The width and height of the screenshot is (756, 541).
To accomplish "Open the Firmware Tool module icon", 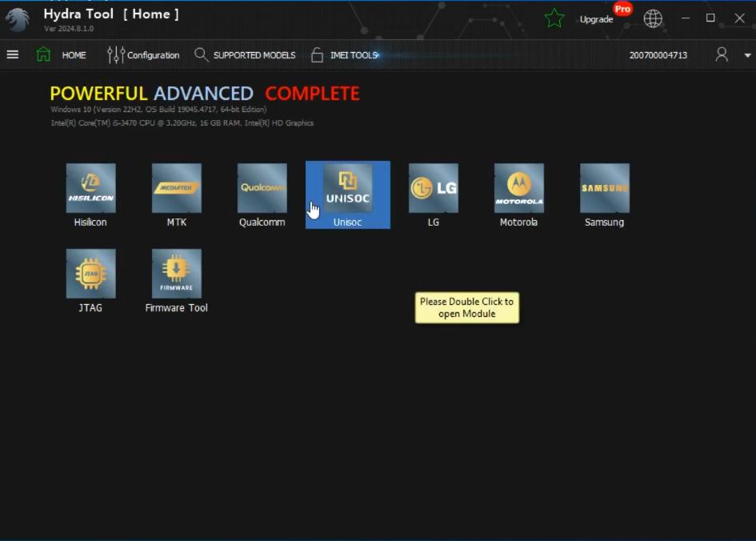I will (177, 274).
